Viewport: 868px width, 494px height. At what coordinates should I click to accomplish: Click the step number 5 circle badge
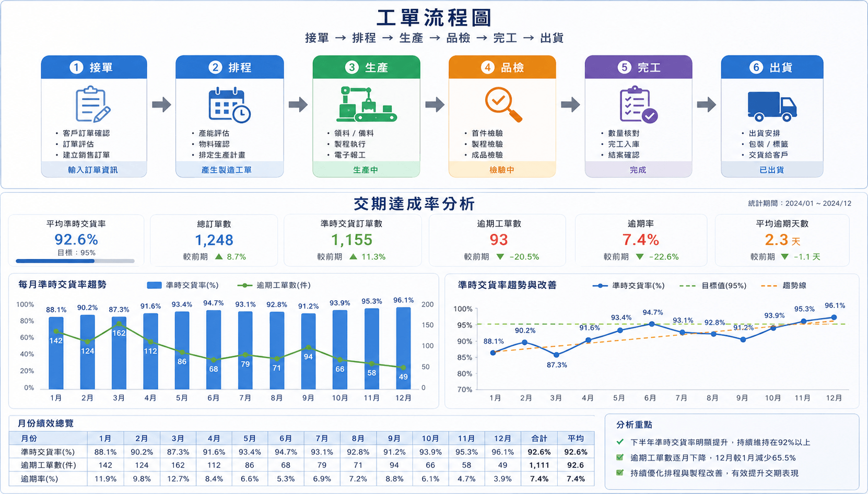click(x=624, y=67)
